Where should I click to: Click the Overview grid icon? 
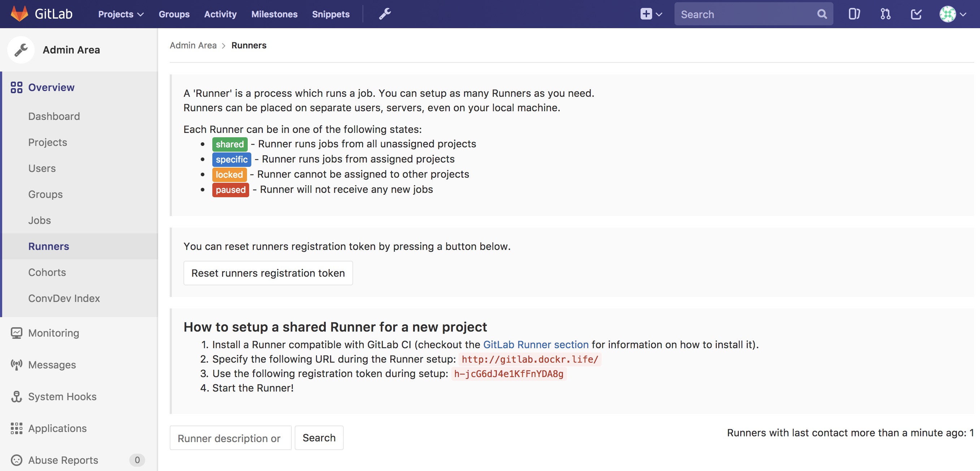pyautogui.click(x=16, y=87)
